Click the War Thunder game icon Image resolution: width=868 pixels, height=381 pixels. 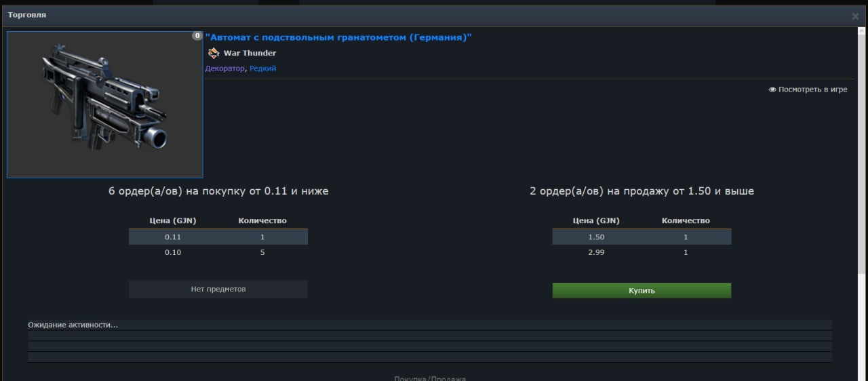(x=214, y=53)
